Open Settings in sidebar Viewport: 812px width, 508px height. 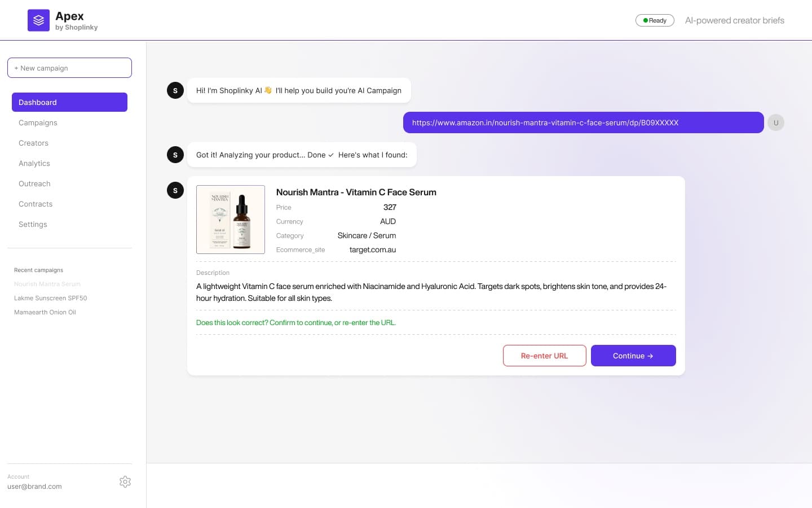pos(33,224)
